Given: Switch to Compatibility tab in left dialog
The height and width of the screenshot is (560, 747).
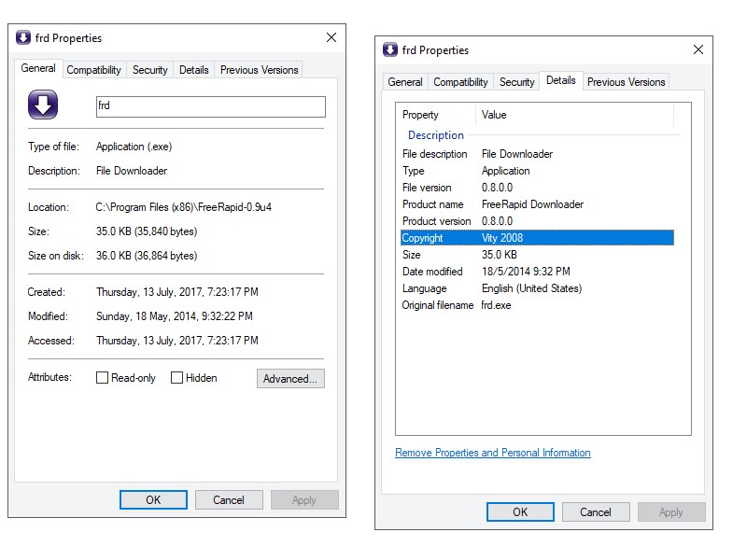Looking at the screenshot, I should [x=93, y=70].
